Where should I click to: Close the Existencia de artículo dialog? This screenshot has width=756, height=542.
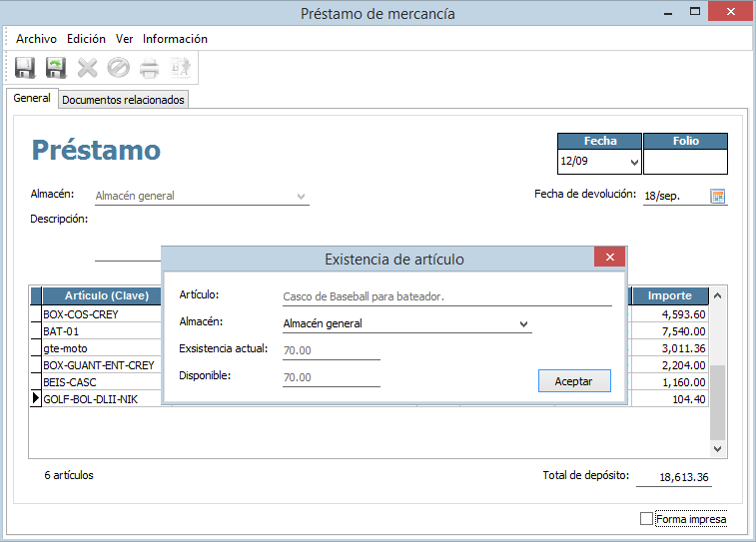(609, 258)
